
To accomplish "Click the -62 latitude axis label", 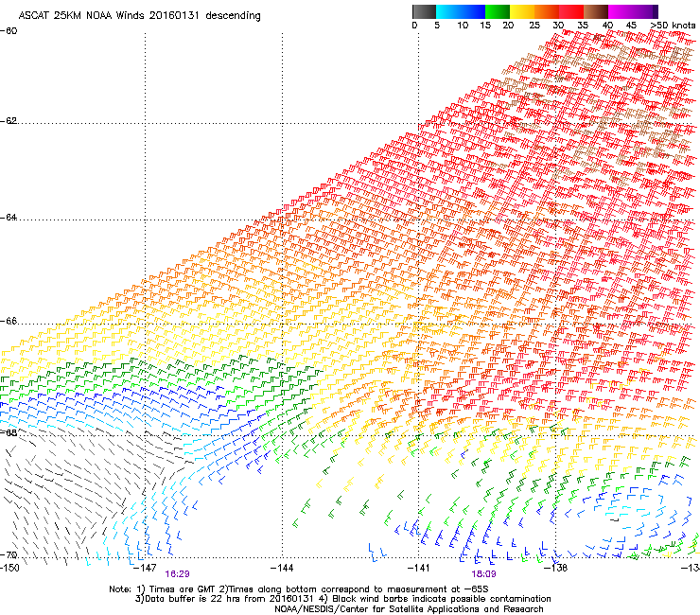I will [x=9, y=121].
